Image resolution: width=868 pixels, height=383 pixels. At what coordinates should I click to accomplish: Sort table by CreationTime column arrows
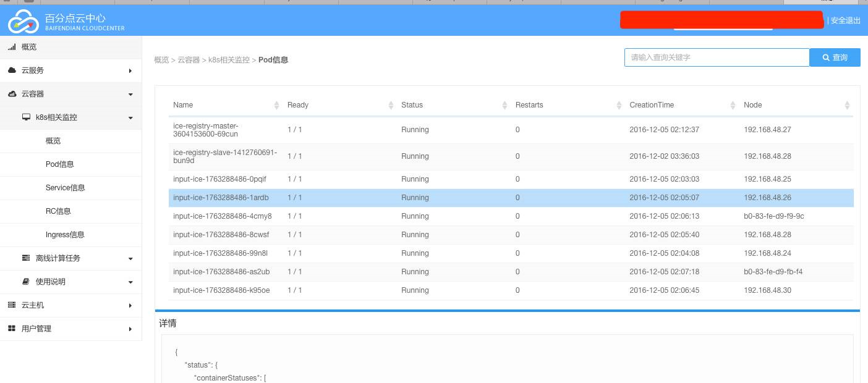click(x=733, y=106)
